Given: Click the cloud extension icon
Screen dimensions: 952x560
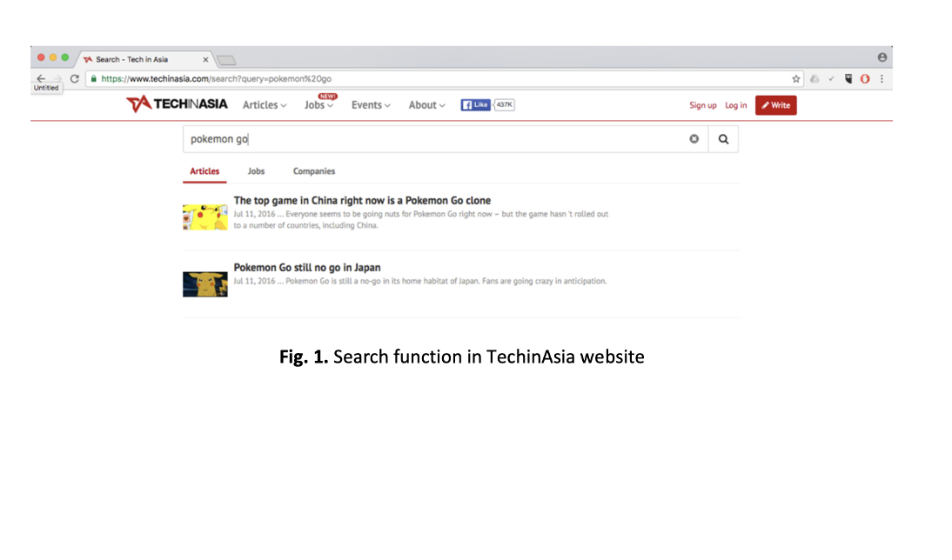Looking at the screenshot, I should tap(815, 78).
